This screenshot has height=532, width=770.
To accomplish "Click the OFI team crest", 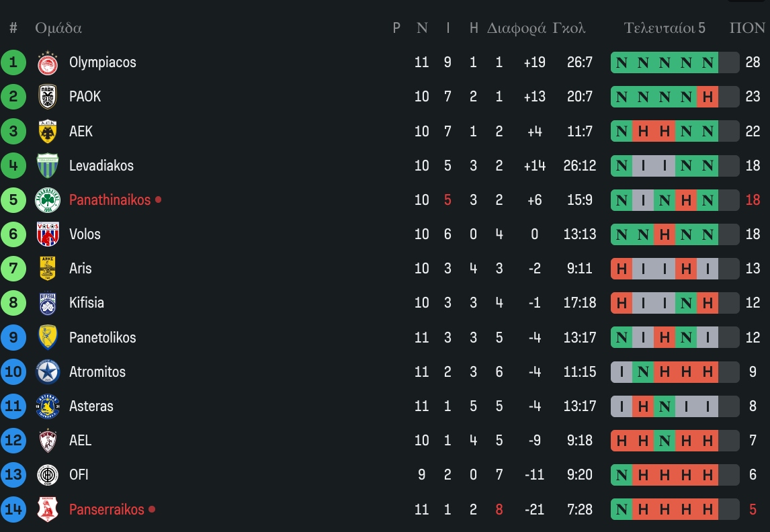I will pyautogui.click(x=48, y=475).
